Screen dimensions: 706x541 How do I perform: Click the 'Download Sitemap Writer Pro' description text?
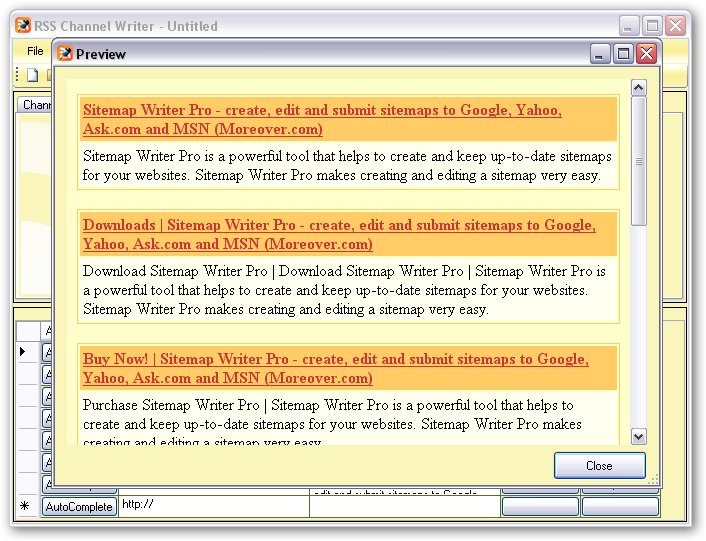click(x=344, y=290)
